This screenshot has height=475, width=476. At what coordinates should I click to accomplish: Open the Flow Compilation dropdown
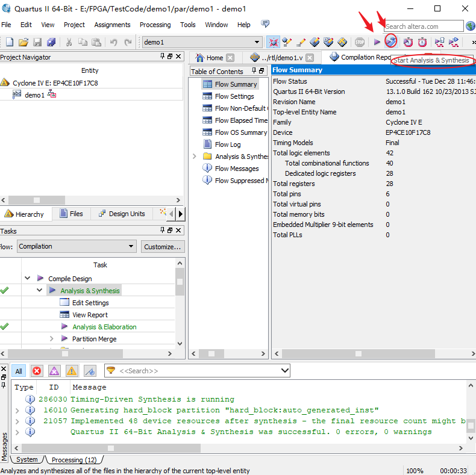pyautogui.click(x=76, y=246)
